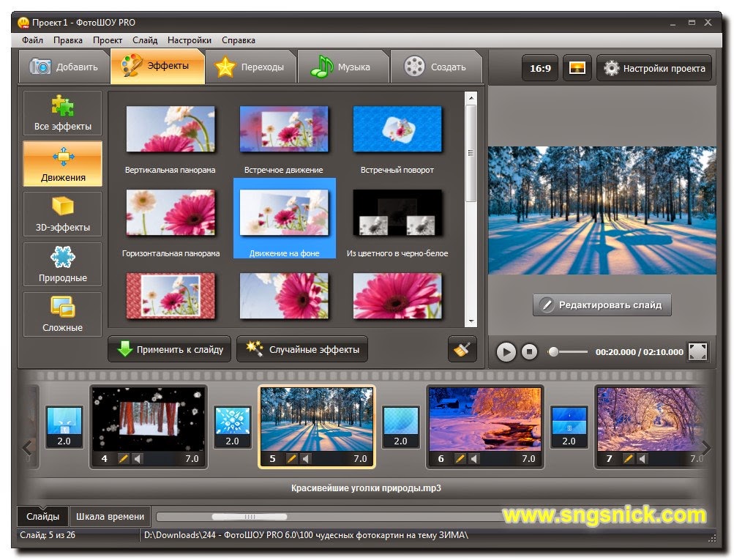The image size is (734, 560).
Task: Edit slide 4 with pencil icon
Action: (x=123, y=459)
